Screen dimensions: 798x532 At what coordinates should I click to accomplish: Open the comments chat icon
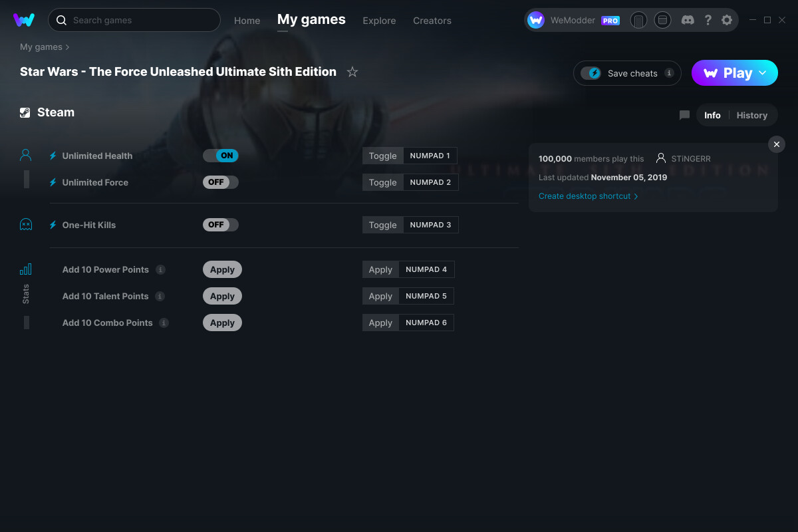click(x=684, y=115)
